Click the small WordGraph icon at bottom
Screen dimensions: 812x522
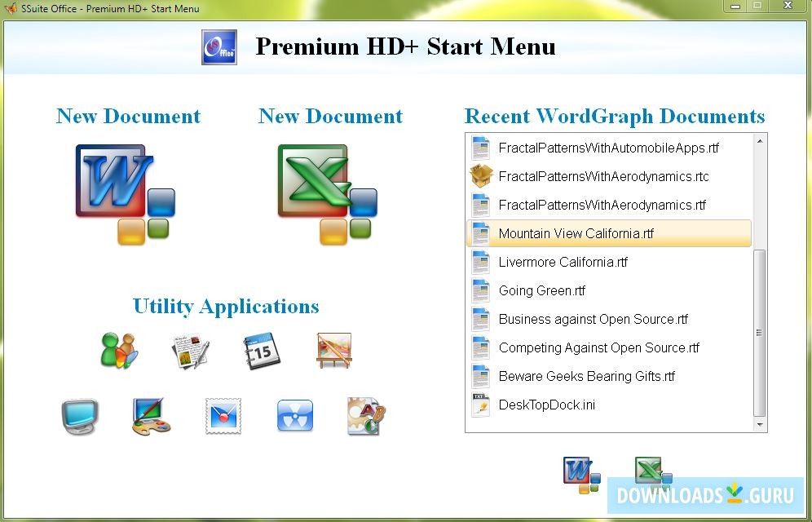point(580,471)
